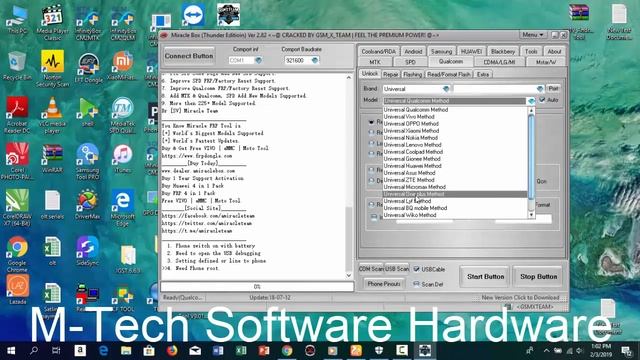
Task: Open PowerPoint from the taskbar
Action: [264, 351]
